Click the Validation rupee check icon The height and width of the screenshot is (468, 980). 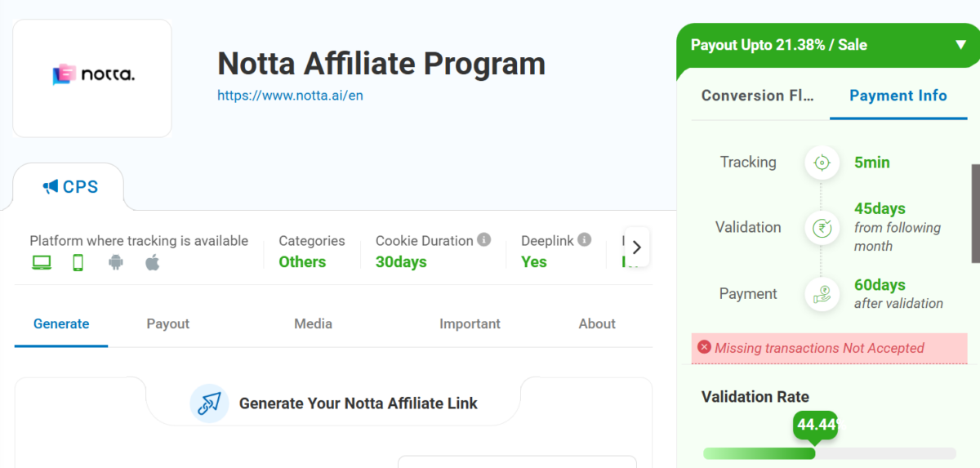[x=822, y=228]
